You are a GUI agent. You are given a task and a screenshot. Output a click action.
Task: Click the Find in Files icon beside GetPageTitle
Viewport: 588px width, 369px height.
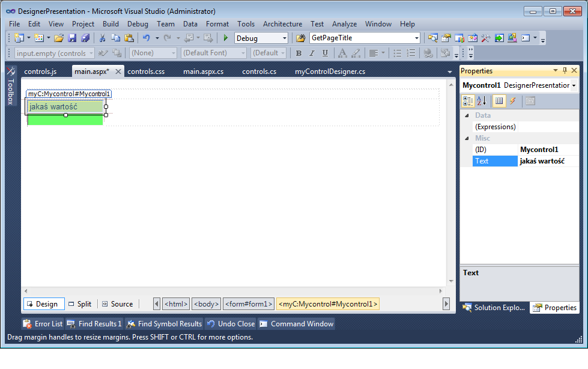(301, 38)
